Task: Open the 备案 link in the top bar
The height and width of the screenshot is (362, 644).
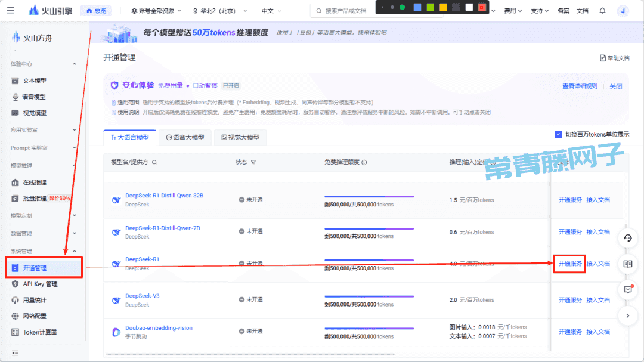Action: point(563,11)
